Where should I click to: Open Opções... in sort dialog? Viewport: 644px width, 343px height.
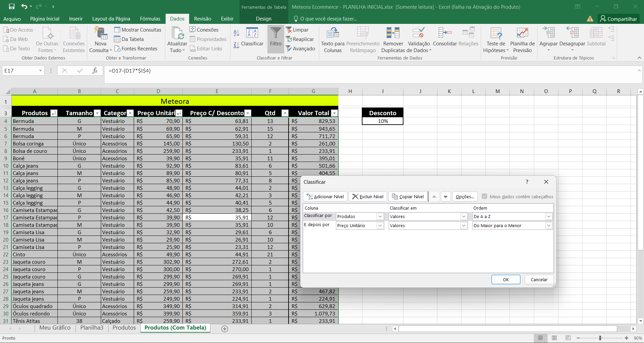coord(465,197)
